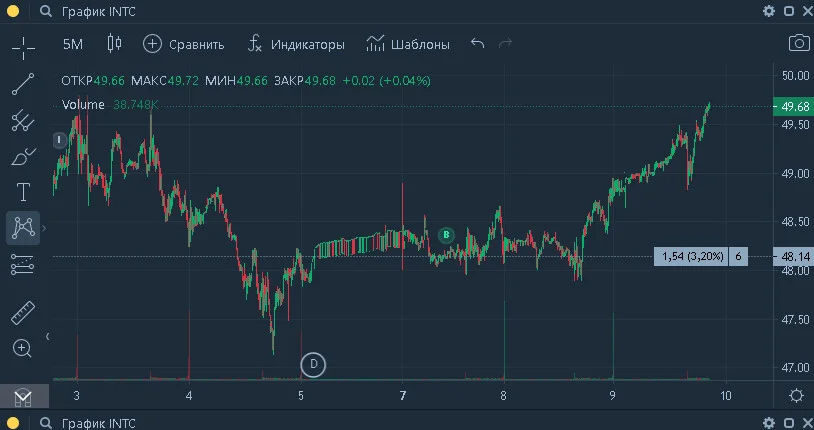The image size is (814, 430).
Task: Change the candlestick chart style
Action: (x=114, y=44)
